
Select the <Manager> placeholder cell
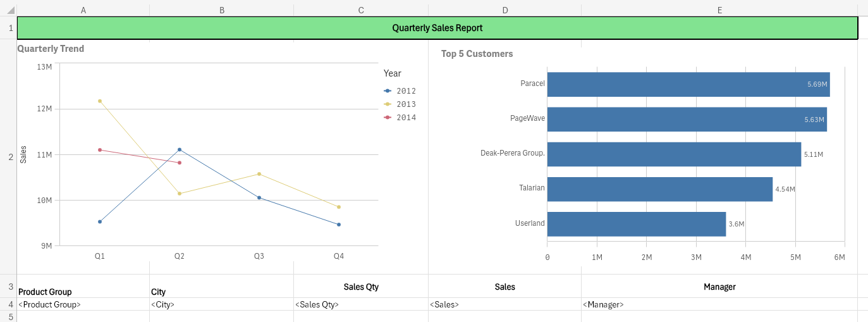pyautogui.click(x=719, y=304)
